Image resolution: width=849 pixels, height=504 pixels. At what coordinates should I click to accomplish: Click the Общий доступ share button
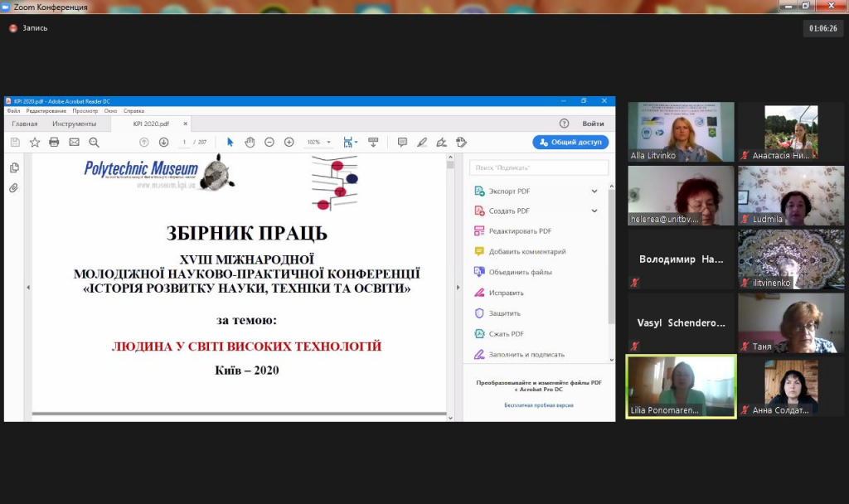click(570, 142)
